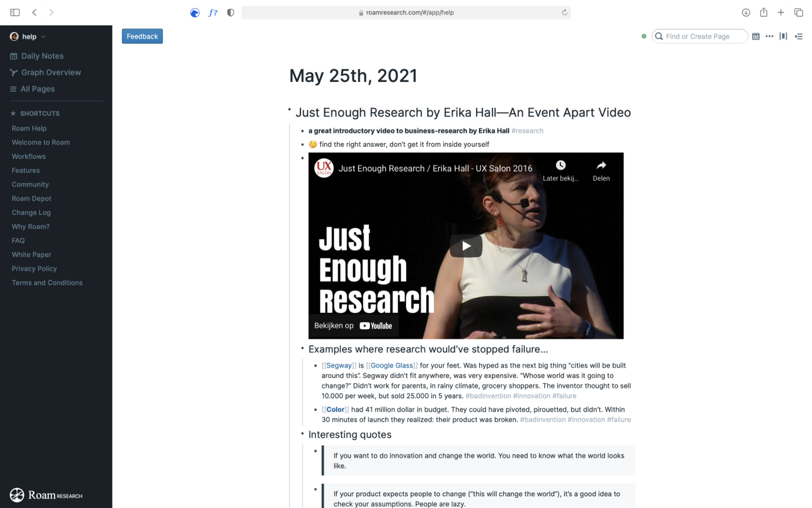Show the tab overview icon
This screenshot has height=508, width=812.
pyautogui.click(x=799, y=12)
